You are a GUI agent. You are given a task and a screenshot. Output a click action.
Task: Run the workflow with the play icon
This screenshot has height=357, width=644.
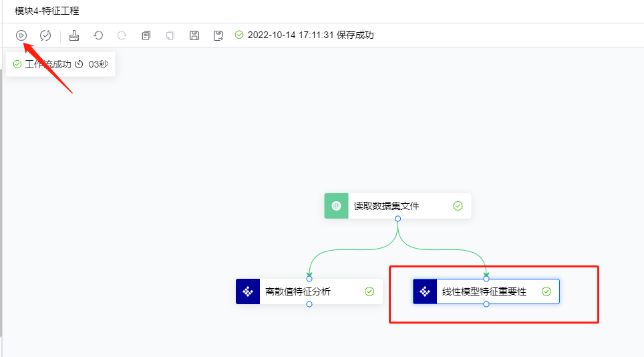[21, 35]
